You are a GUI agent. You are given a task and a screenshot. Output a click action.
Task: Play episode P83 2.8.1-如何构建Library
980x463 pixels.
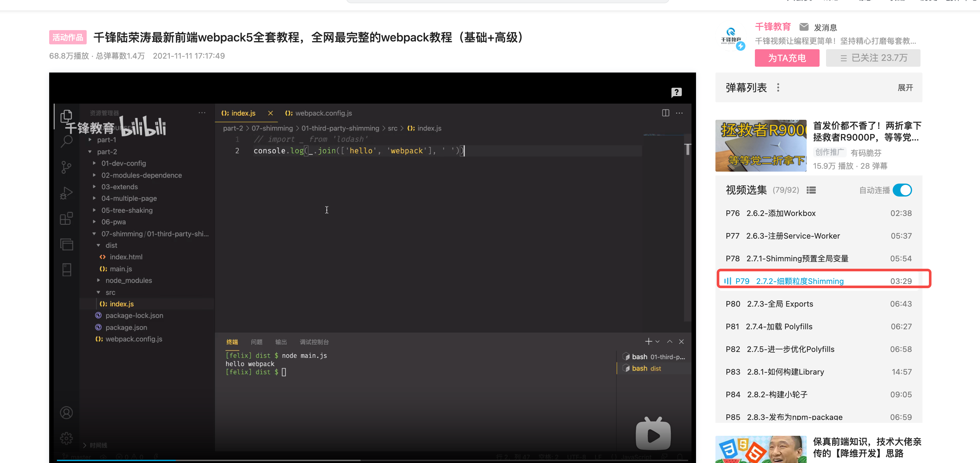(818, 372)
